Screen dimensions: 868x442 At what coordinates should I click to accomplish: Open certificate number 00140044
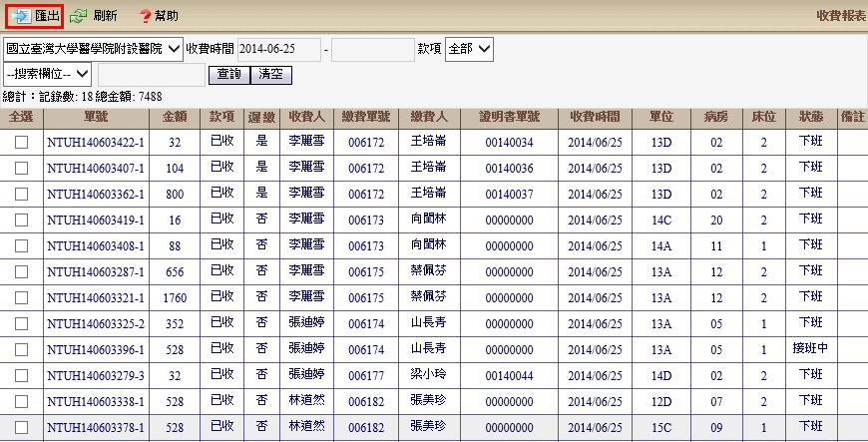coord(509,375)
